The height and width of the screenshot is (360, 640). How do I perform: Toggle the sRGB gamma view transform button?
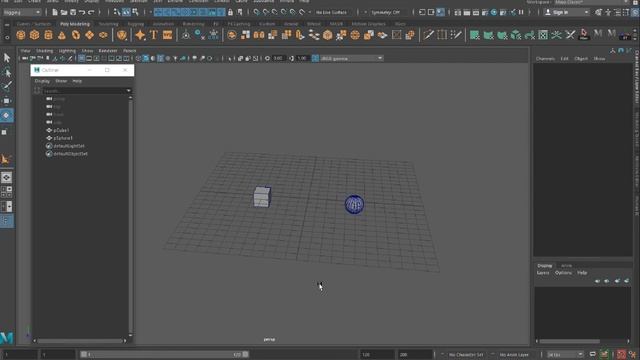coord(316,58)
